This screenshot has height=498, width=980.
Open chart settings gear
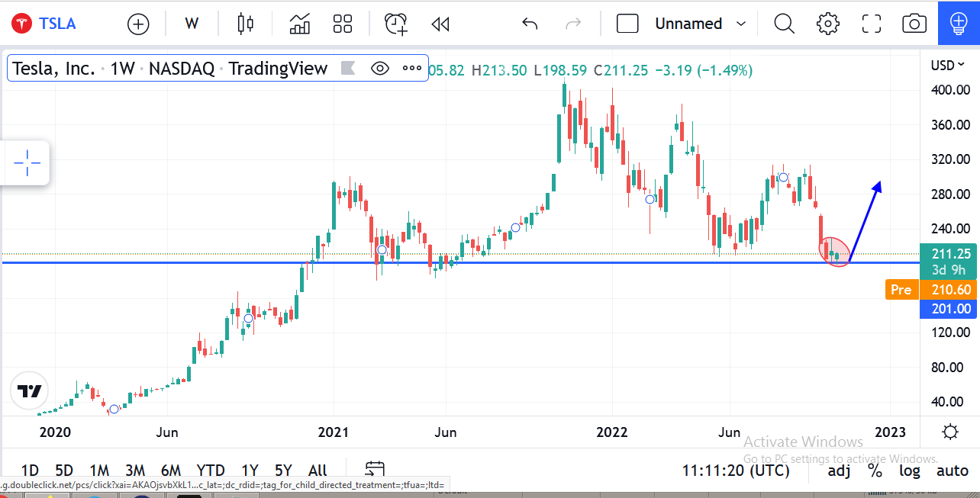[x=828, y=24]
